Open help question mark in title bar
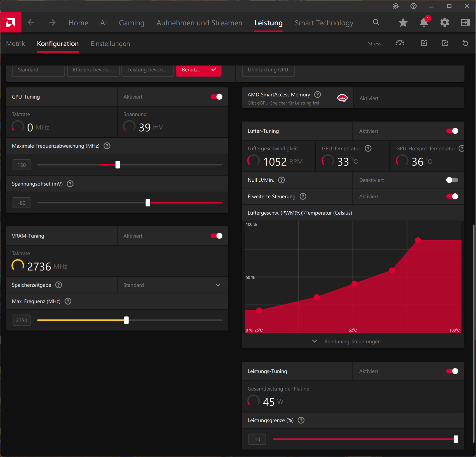The image size is (476, 457). coord(413,6)
